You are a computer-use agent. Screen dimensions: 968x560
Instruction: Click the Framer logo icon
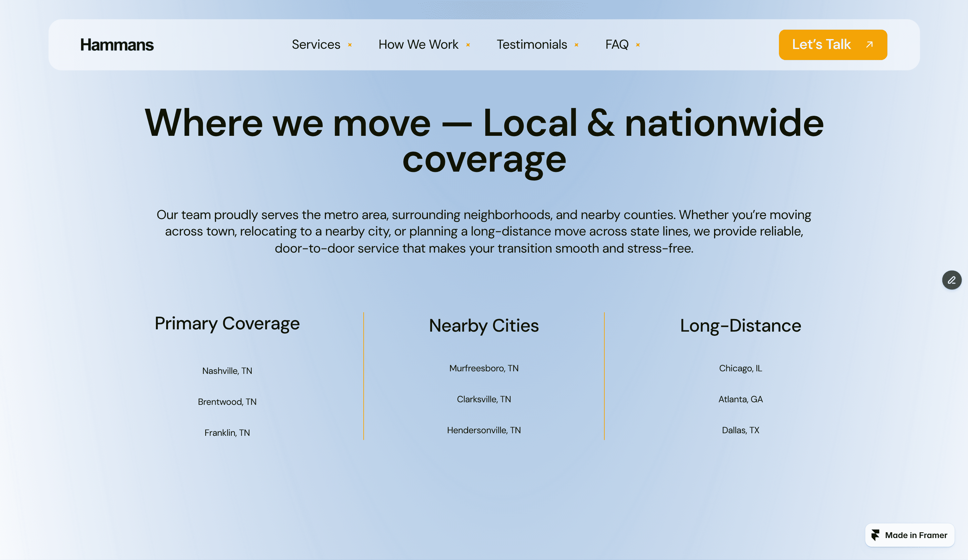pos(875,535)
